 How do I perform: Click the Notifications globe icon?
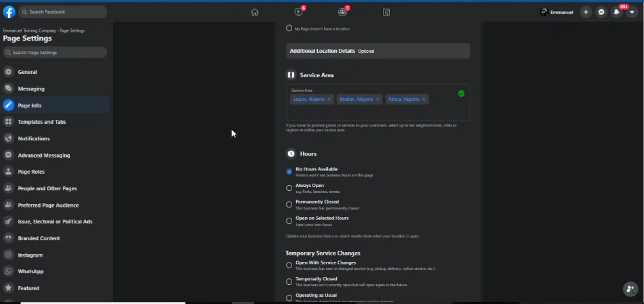[8, 139]
